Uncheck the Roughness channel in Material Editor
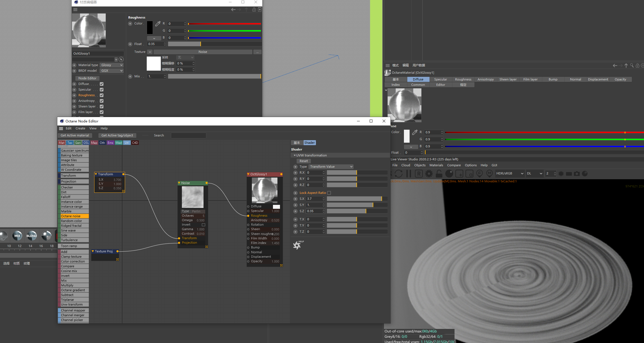The width and height of the screenshot is (644, 343). click(101, 95)
